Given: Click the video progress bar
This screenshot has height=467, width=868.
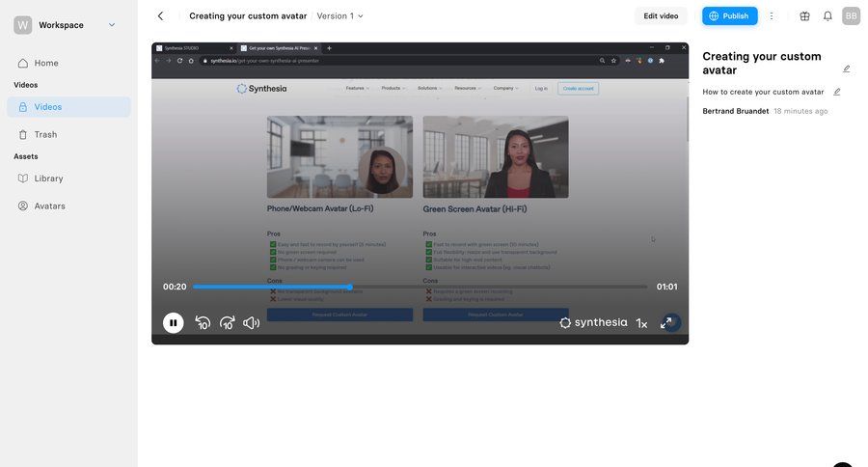Looking at the screenshot, I should [420, 287].
